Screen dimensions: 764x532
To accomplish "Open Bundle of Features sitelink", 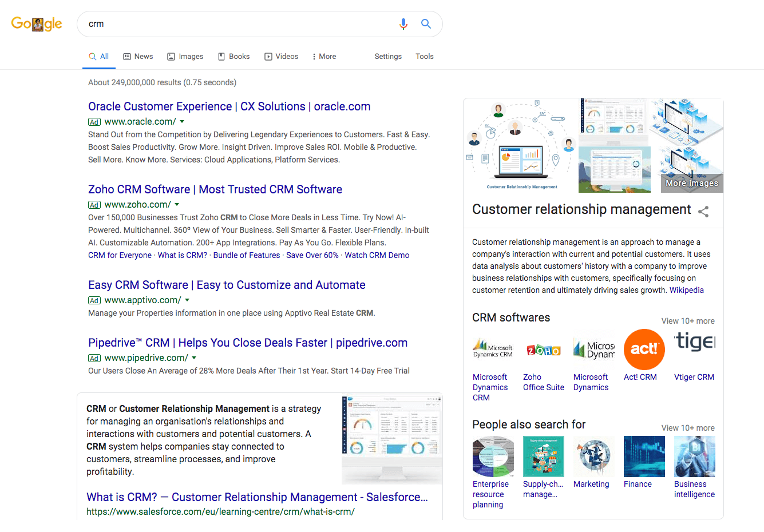I will [x=247, y=255].
